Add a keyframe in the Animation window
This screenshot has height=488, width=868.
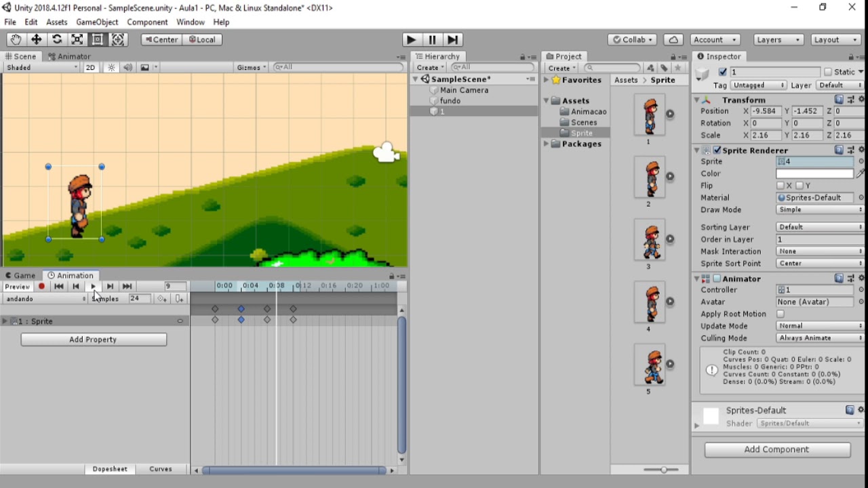tap(162, 299)
